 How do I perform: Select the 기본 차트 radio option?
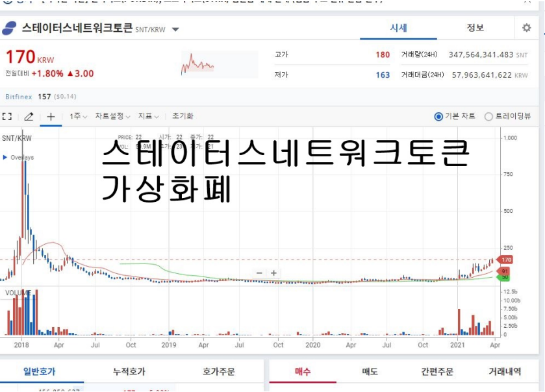(438, 116)
